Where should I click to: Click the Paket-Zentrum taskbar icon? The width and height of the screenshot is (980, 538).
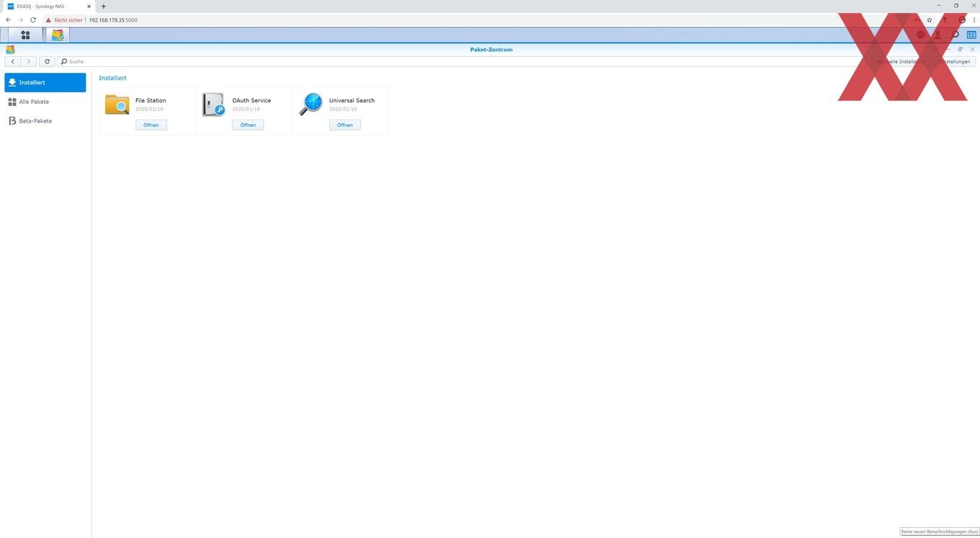coord(58,35)
